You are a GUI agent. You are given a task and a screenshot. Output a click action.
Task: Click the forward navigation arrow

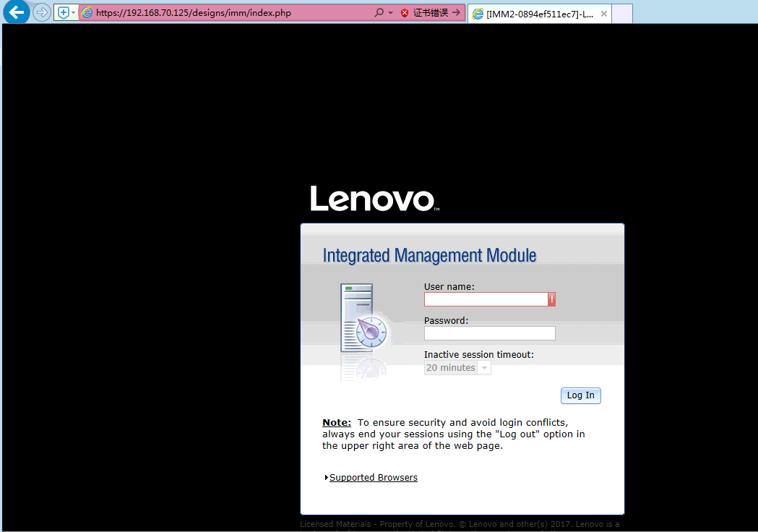(41, 12)
